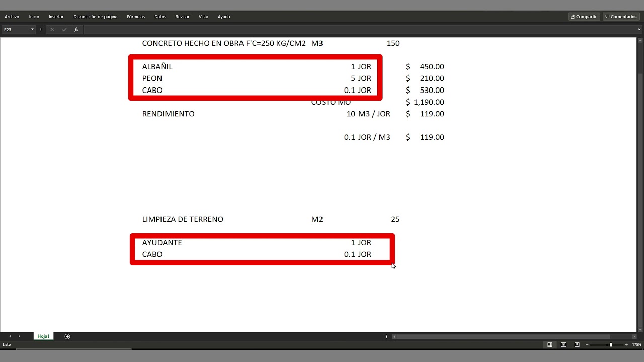The image size is (644, 362).
Task: Click the horizontal scrollbar right arrow
Action: tap(634, 336)
